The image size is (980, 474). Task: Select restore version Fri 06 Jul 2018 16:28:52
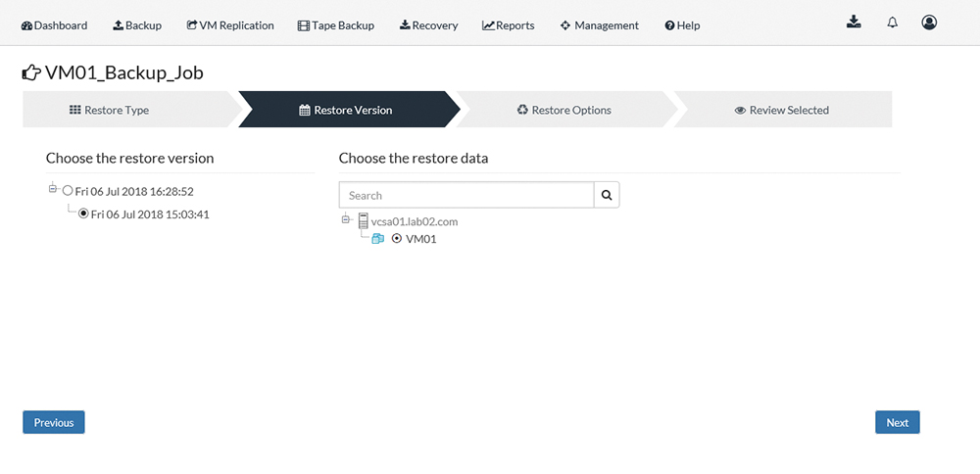coord(68,191)
